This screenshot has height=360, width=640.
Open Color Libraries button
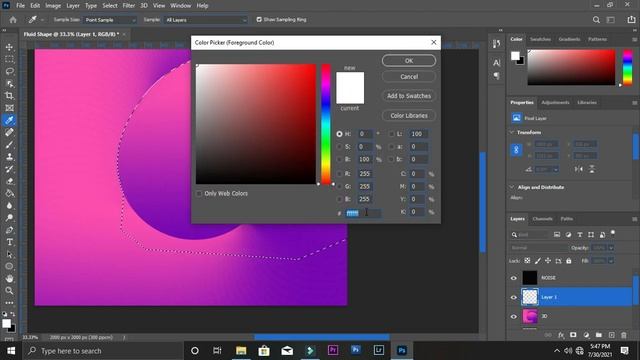coord(409,116)
